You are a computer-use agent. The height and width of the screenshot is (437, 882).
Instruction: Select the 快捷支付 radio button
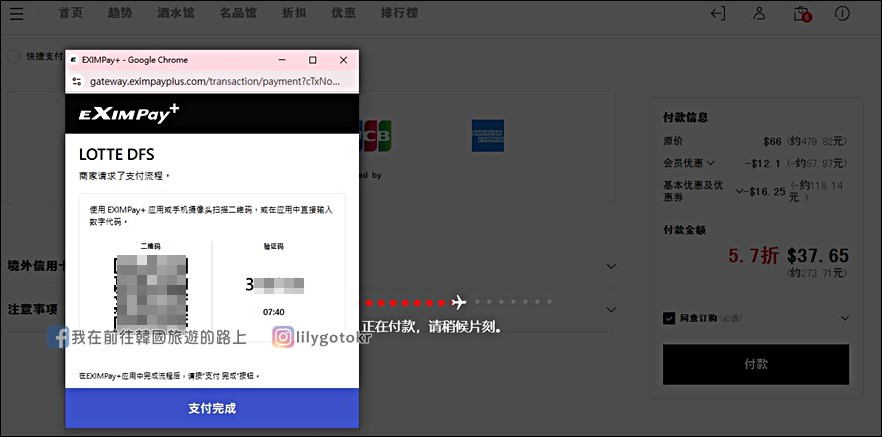tap(14, 56)
